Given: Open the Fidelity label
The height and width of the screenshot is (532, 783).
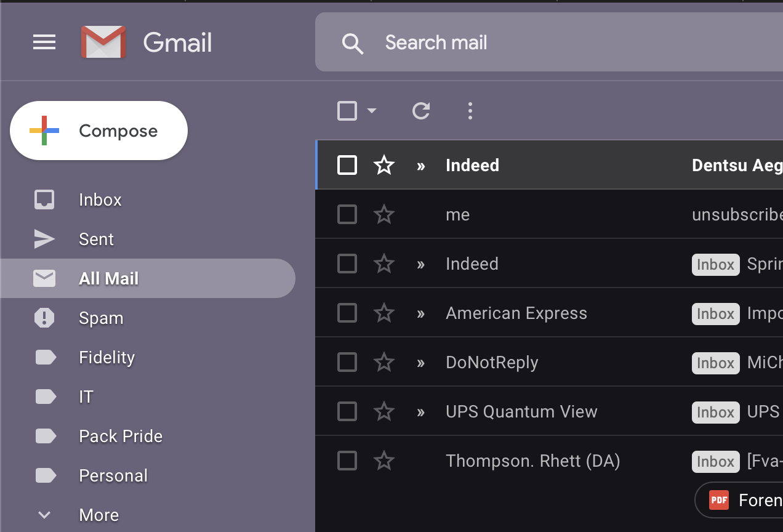Looking at the screenshot, I should [x=106, y=357].
